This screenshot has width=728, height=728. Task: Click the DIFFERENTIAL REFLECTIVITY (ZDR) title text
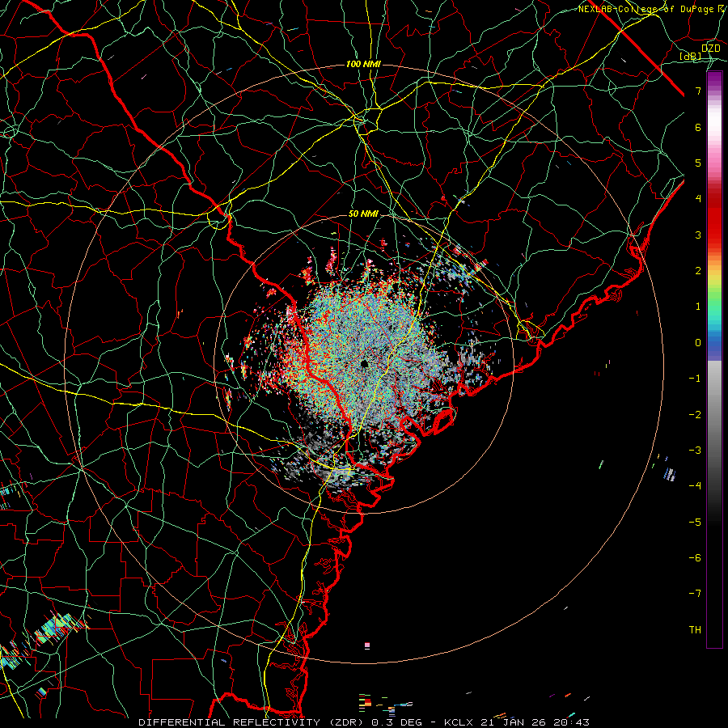pos(252,722)
